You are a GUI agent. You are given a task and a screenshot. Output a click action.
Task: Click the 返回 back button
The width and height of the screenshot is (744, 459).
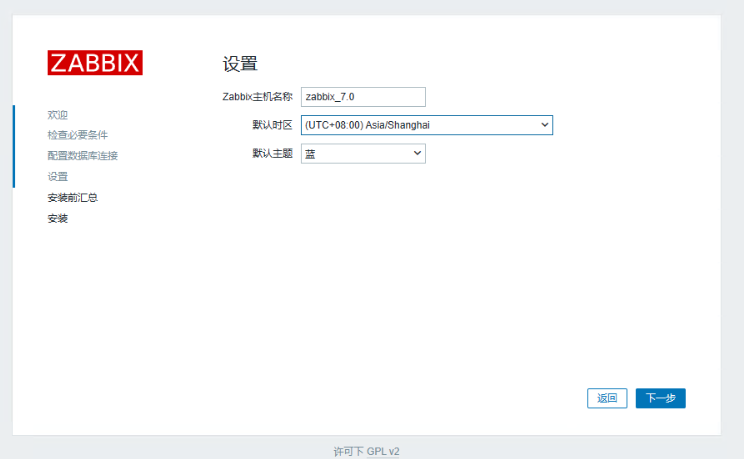[x=607, y=398]
